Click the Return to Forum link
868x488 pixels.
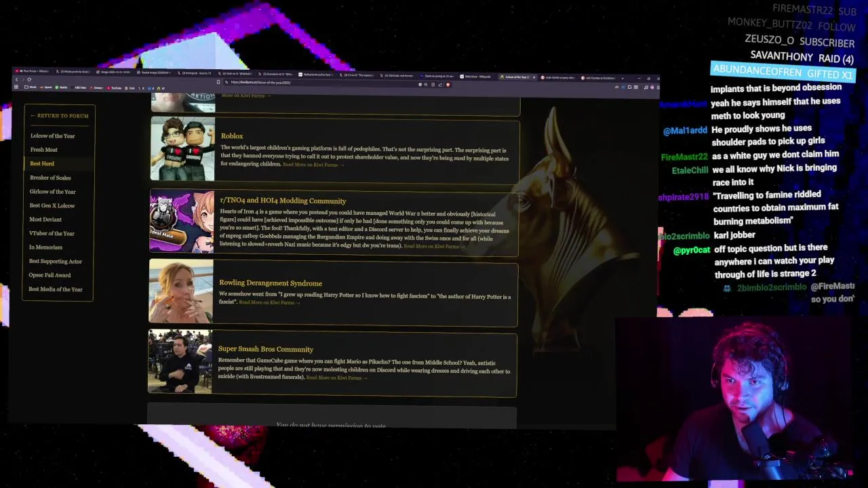pyautogui.click(x=59, y=116)
